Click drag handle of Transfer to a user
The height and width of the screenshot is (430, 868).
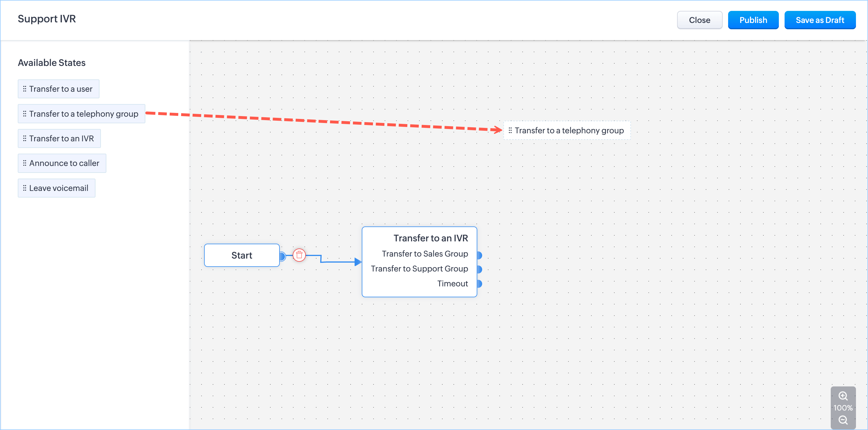[25, 89]
